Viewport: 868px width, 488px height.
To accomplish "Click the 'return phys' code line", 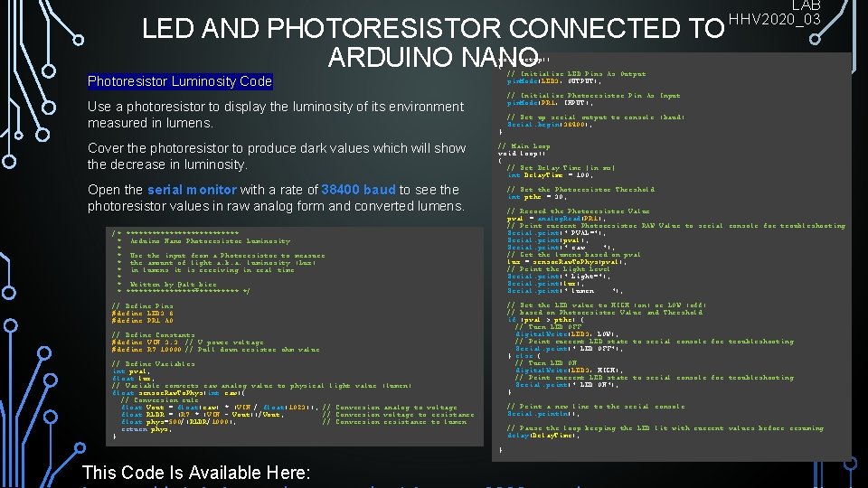I will [x=146, y=428].
